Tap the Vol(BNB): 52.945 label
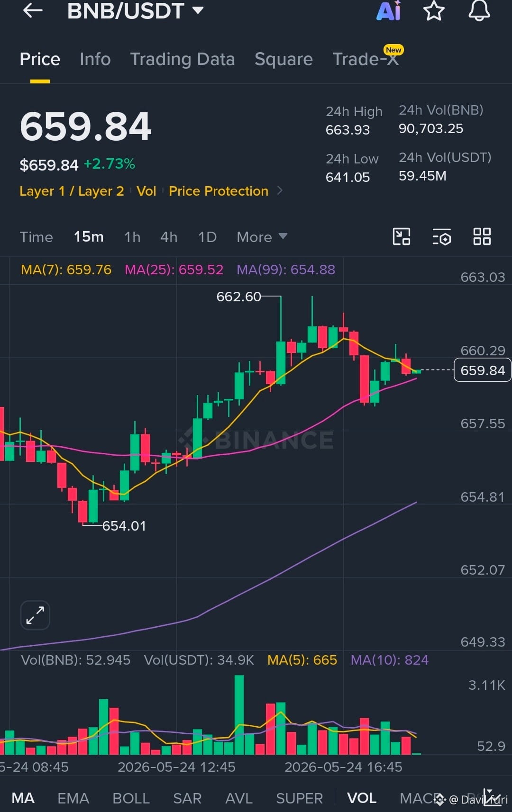Image resolution: width=512 pixels, height=812 pixels. [75, 660]
